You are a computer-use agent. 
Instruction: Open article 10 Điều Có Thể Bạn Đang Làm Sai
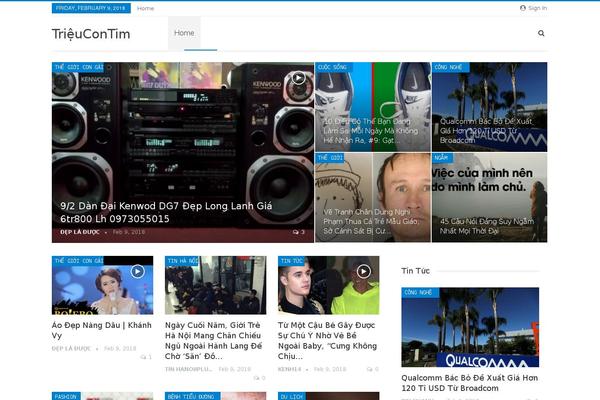point(370,131)
